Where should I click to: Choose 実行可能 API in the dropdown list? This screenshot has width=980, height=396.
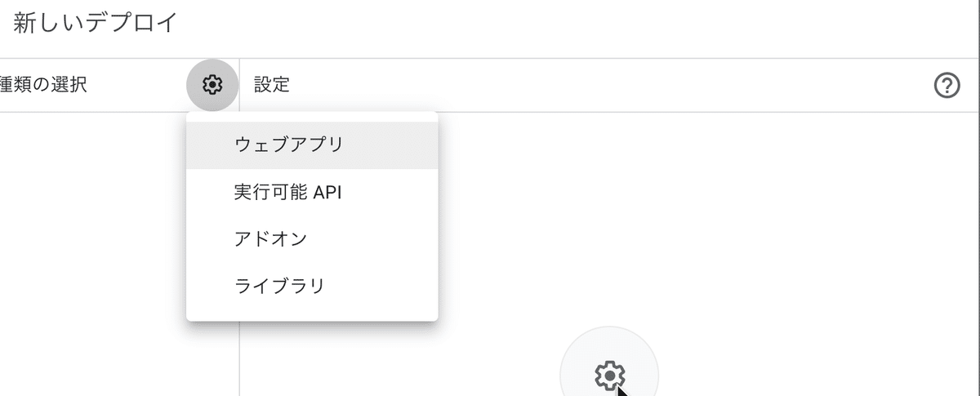tap(312, 193)
